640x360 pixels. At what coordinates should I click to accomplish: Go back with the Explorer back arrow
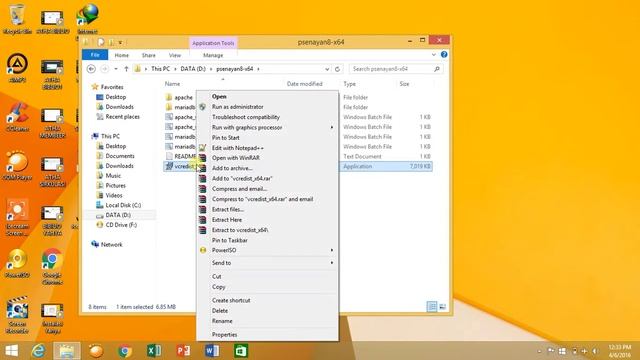pos(91,69)
